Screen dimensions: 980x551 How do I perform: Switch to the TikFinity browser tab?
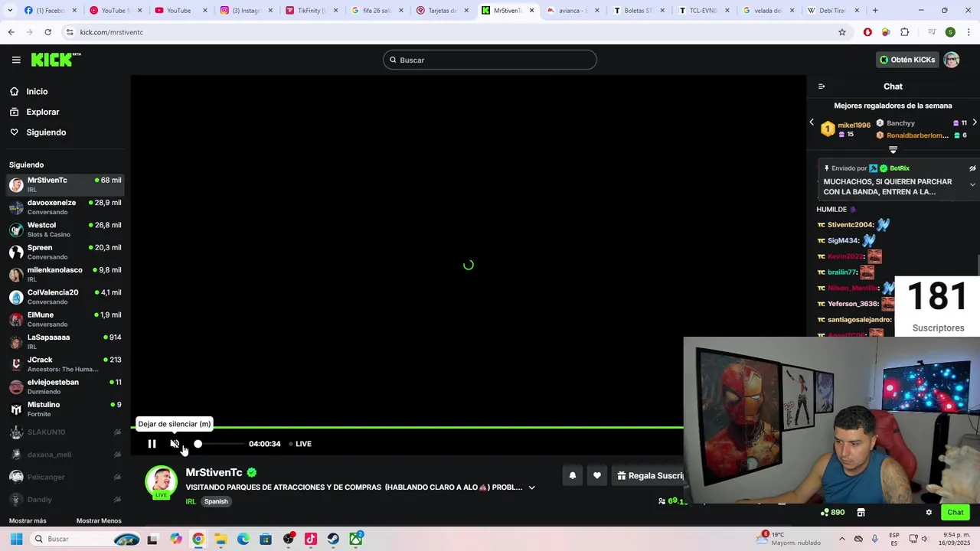click(x=312, y=11)
